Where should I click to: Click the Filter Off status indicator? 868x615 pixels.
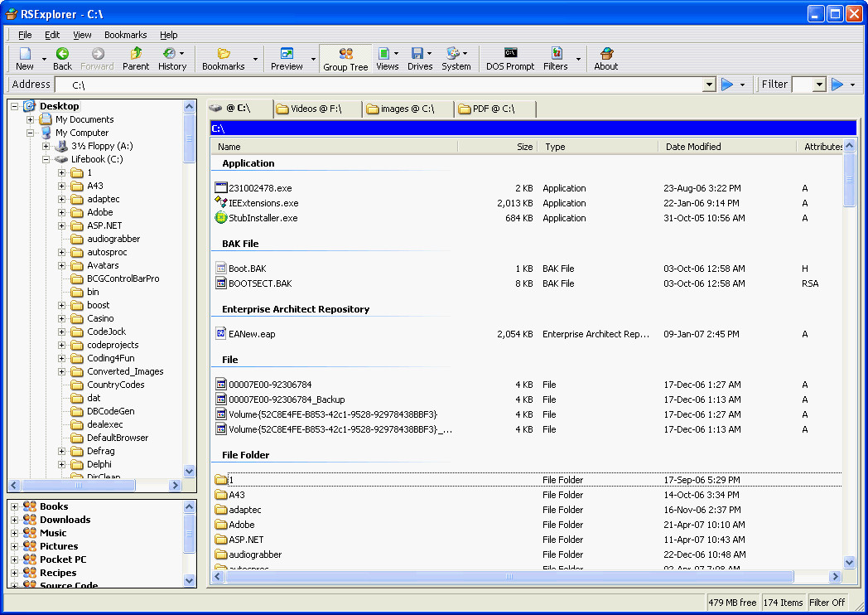[x=827, y=603]
